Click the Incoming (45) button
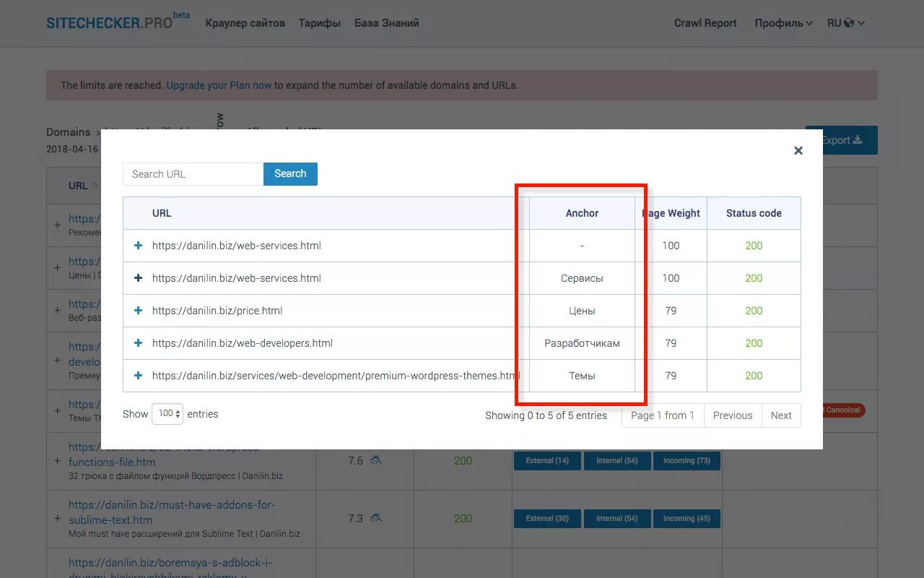This screenshot has width=924, height=578. coord(687,519)
